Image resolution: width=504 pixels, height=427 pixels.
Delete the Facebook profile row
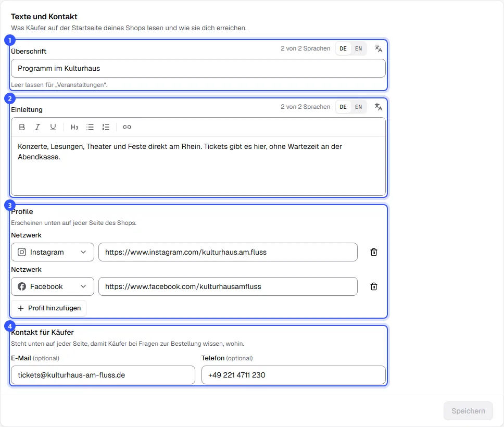[374, 286]
